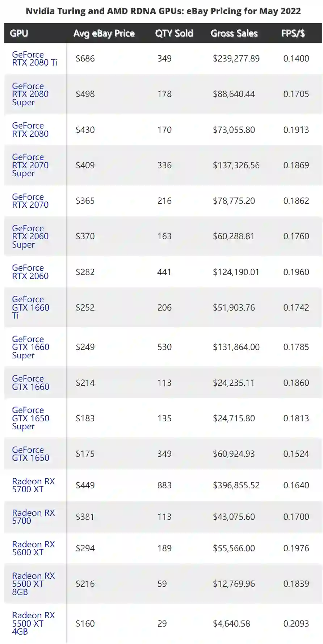Open the Radeon RX 5700 XT link
323x644 pixels.
pos(33,485)
